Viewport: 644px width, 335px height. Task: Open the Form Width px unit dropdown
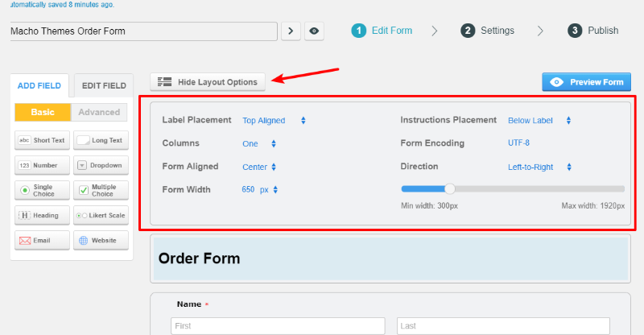click(269, 189)
